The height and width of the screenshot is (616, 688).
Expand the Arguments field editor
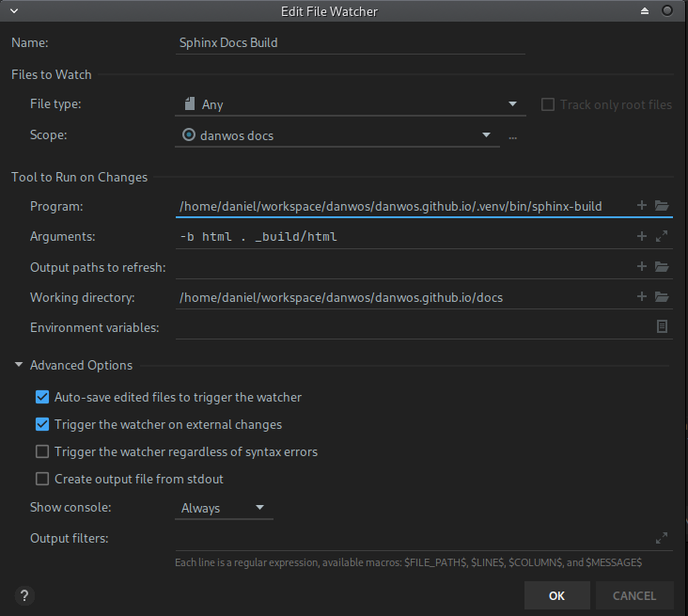click(x=662, y=237)
